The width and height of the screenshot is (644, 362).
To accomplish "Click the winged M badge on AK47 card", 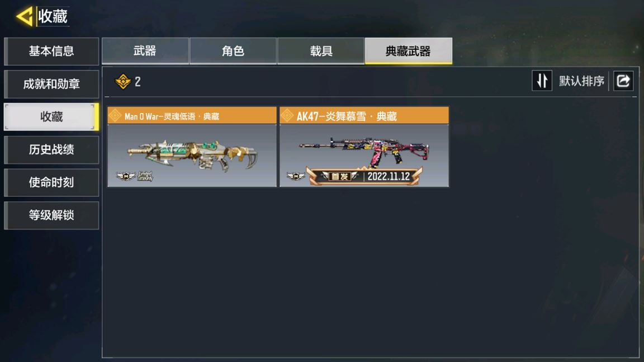I will click(x=296, y=176).
